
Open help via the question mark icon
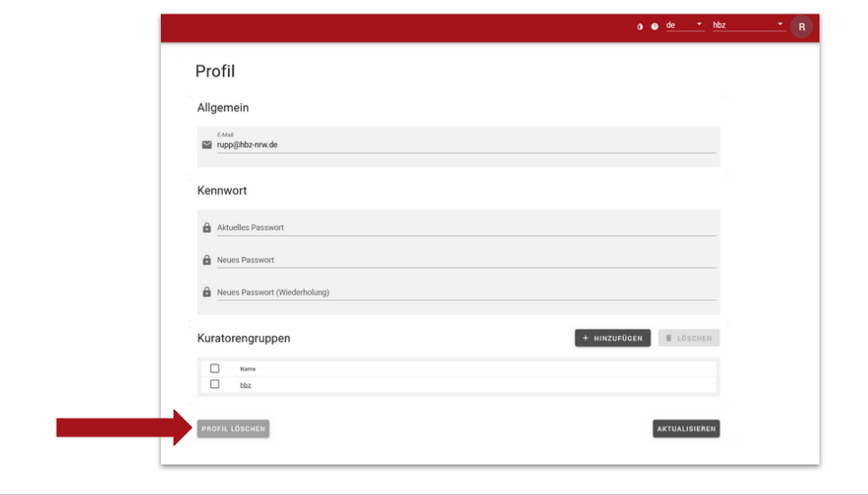pos(654,26)
